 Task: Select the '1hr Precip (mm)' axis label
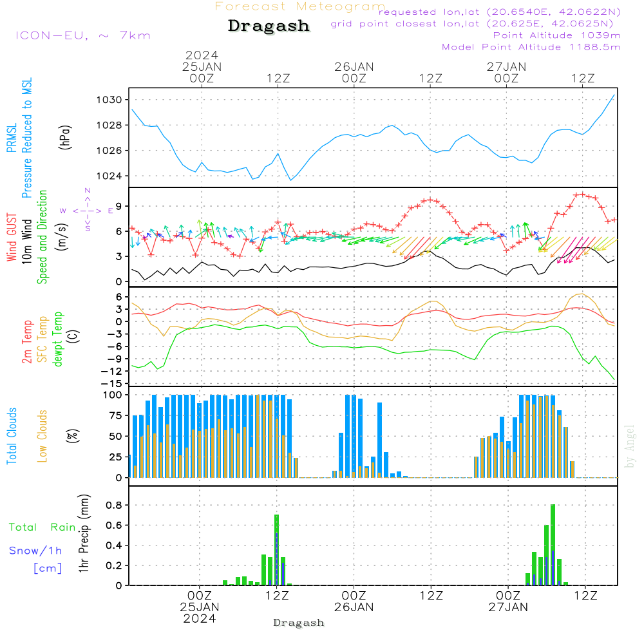[84, 533]
